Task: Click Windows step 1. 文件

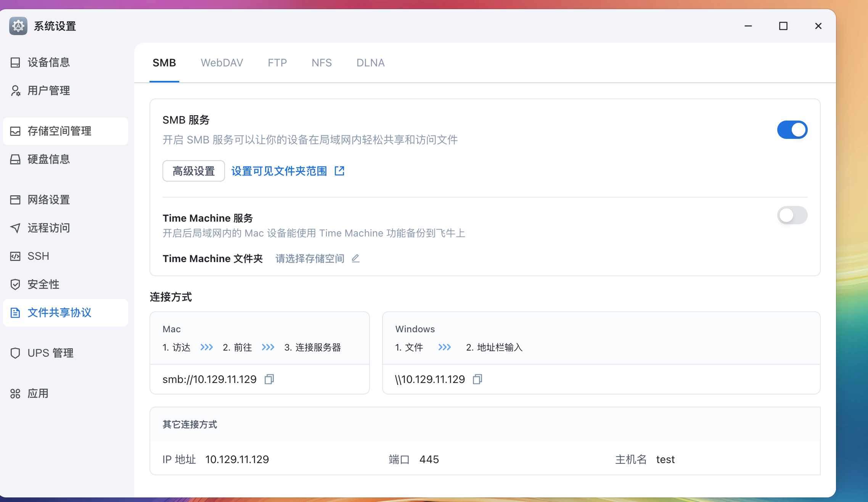Action: [409, 347]
